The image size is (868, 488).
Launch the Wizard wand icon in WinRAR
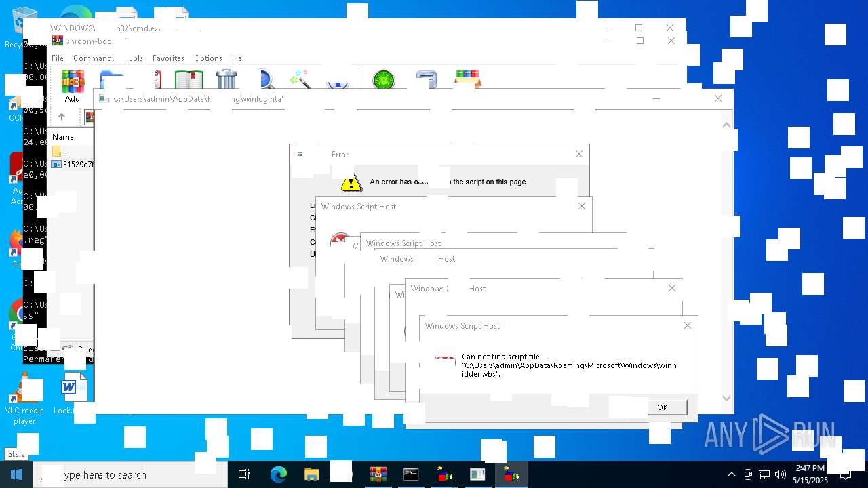point(300,79)
